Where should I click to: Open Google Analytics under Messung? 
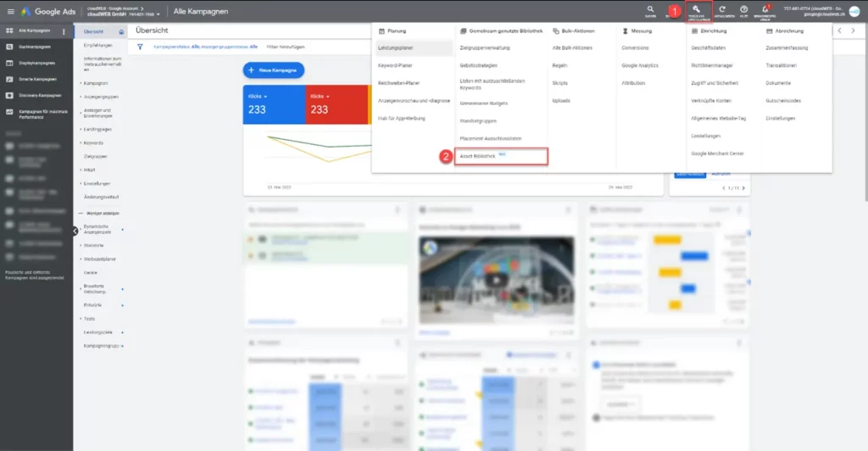[x=640, y=66]
